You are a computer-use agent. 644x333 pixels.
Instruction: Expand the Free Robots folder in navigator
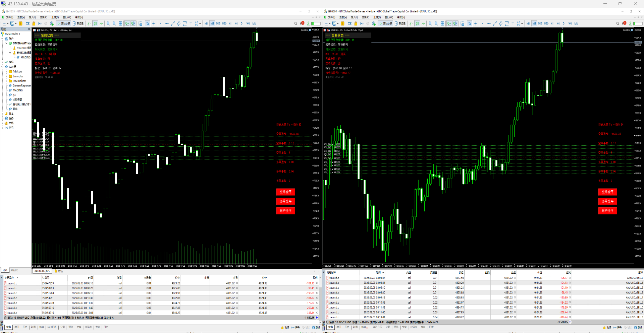tap(6, 81)
